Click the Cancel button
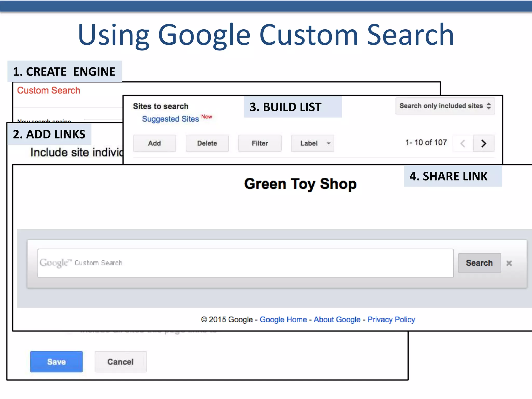Image resolution: width=532 pixels, height=399 pixels. pos(121,362)
